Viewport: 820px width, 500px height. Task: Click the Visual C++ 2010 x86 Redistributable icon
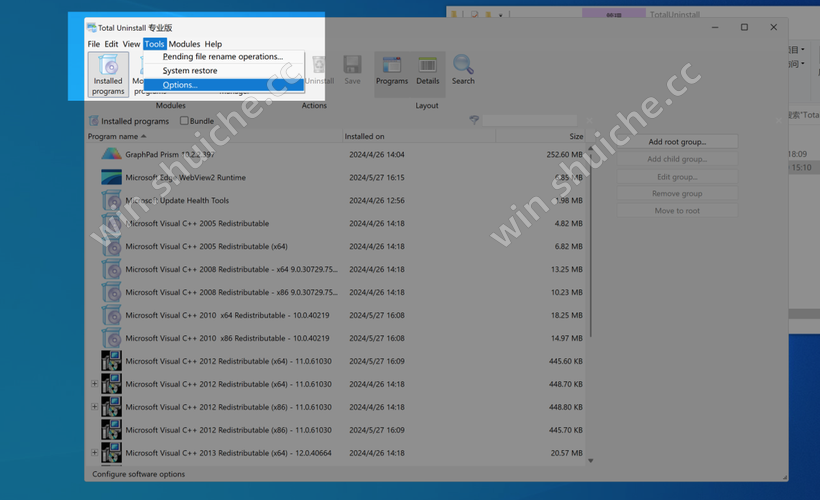pyautogui.click(x=111, y=338)
